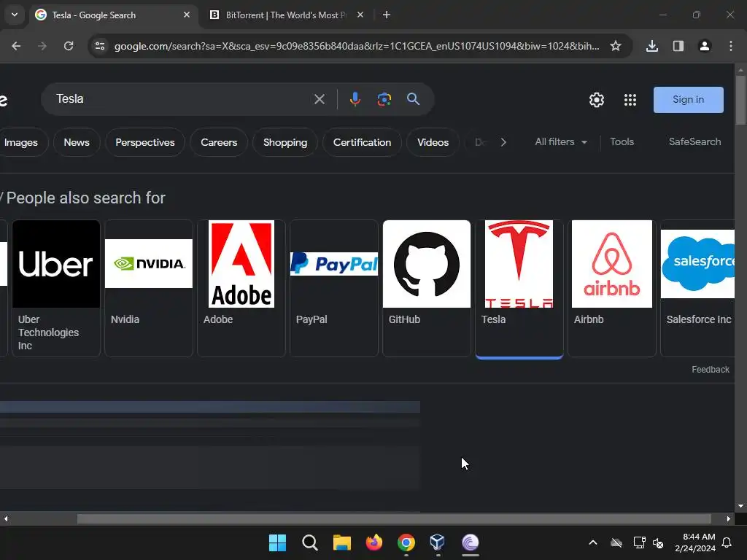
Task: Bookmark this page with the star icon
Action: point(616,46)
